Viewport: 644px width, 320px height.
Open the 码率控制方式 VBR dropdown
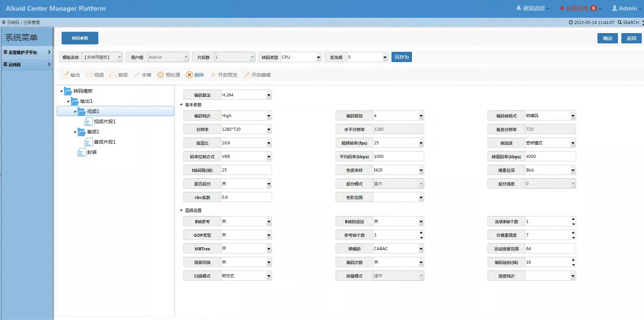point(269,157)
